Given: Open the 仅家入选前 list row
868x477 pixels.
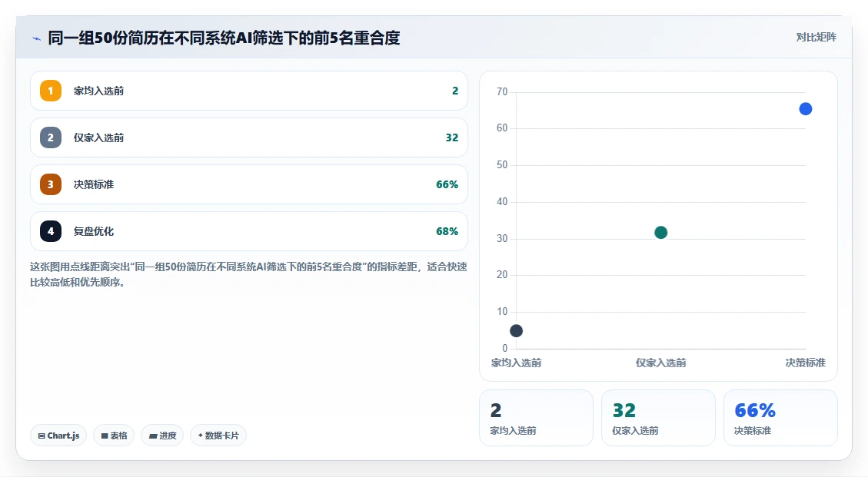Looking at the screenshot, I should click(249, 137).
